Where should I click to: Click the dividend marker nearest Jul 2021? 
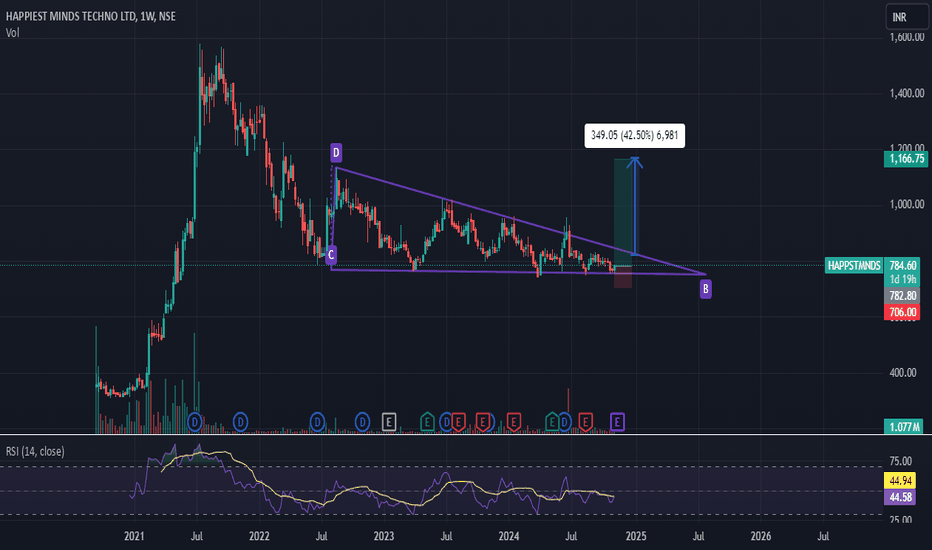coord(195,422)
